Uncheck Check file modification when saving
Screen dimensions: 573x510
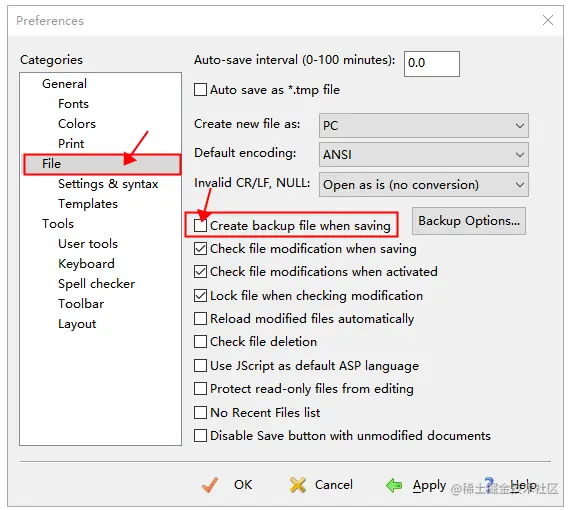pyautogui.click(x=200, y=248)
